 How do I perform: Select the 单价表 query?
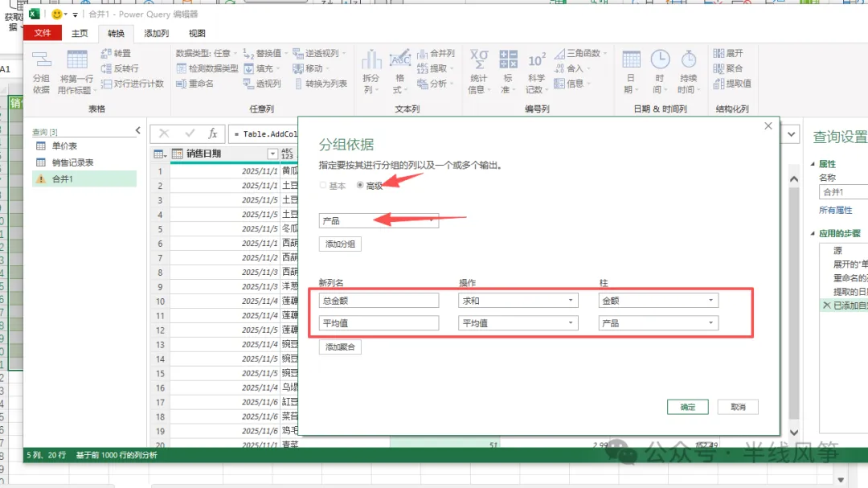point(84,146)
